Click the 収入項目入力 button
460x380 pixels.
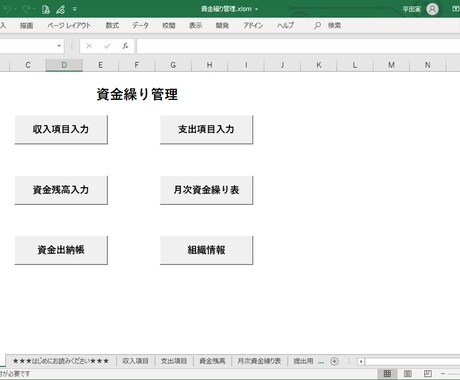tap(61, 130)
